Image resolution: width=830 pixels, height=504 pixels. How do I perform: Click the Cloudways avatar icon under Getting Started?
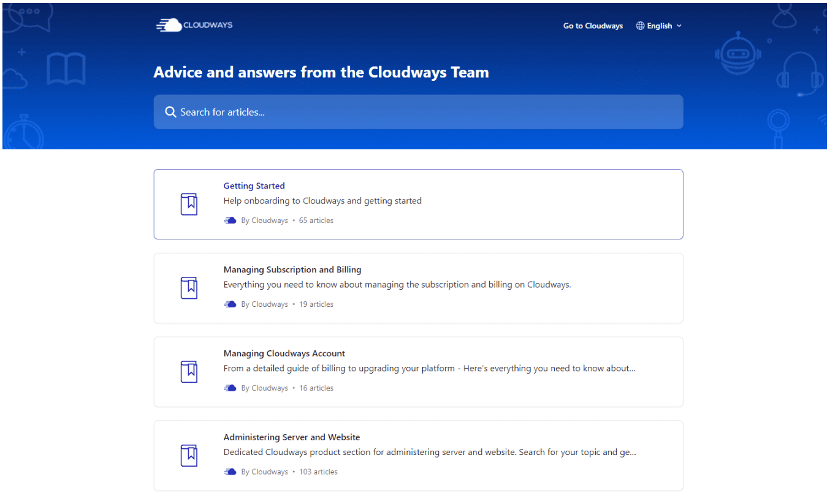point(230,220)
